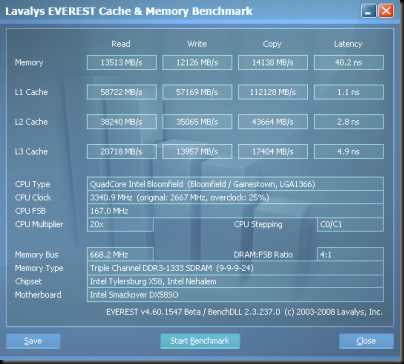This screenshot has height=364, width=404.
Task: Click the Memory Copy 14138 MB/s field
Action: click(273, 62)
